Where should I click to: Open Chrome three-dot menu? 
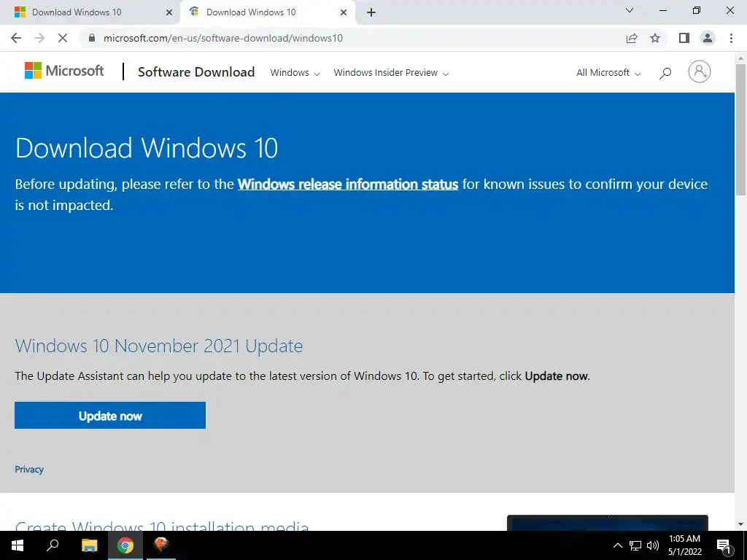pos(731,38)
